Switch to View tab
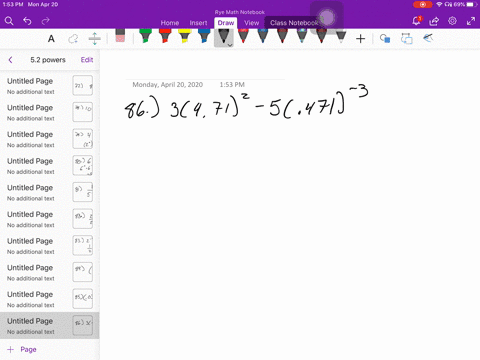This screenshot has height=360, width=480. 251,23
